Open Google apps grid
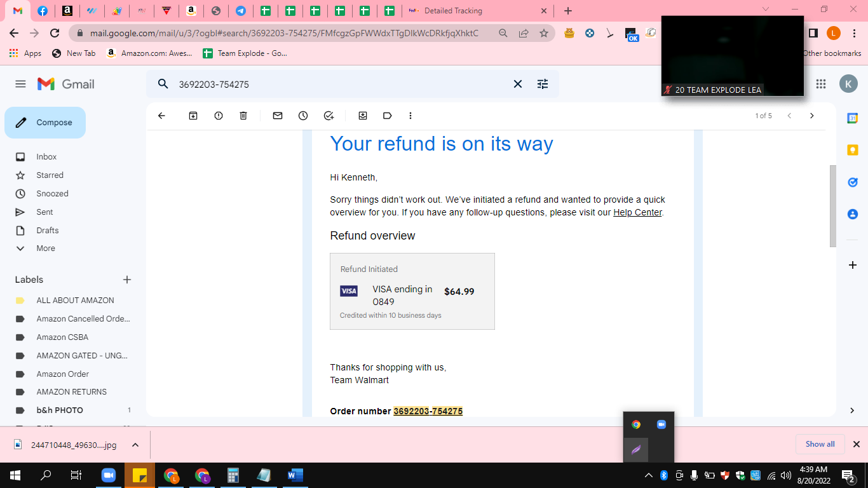The width and height of the screenshot is (868, 488). (821, 84)
